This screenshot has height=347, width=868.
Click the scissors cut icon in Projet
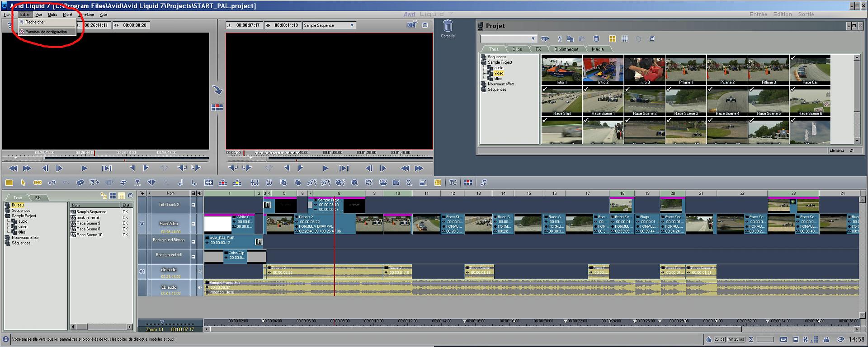click(560, 39)
